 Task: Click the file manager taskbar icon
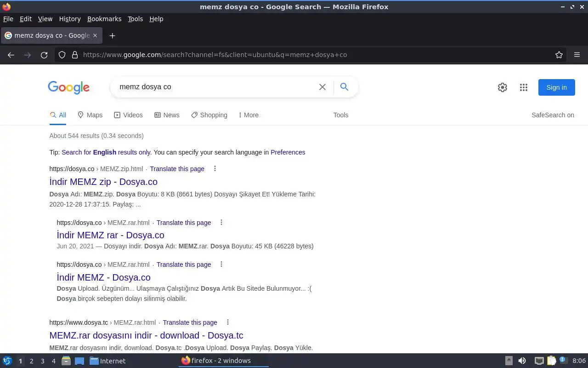tap(66, 361)
